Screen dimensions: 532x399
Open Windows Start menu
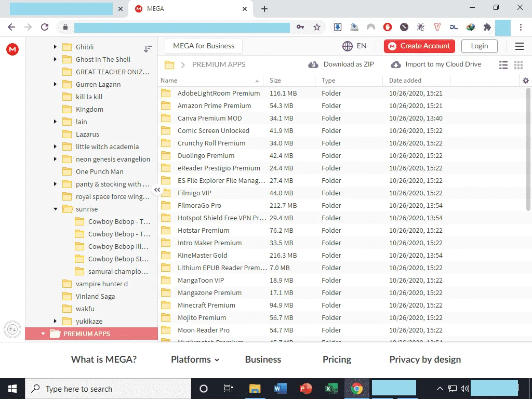(x=12, y=389)
